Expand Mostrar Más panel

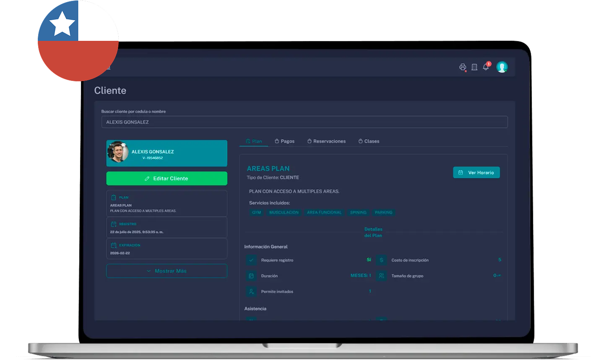[x=167, y=271]
